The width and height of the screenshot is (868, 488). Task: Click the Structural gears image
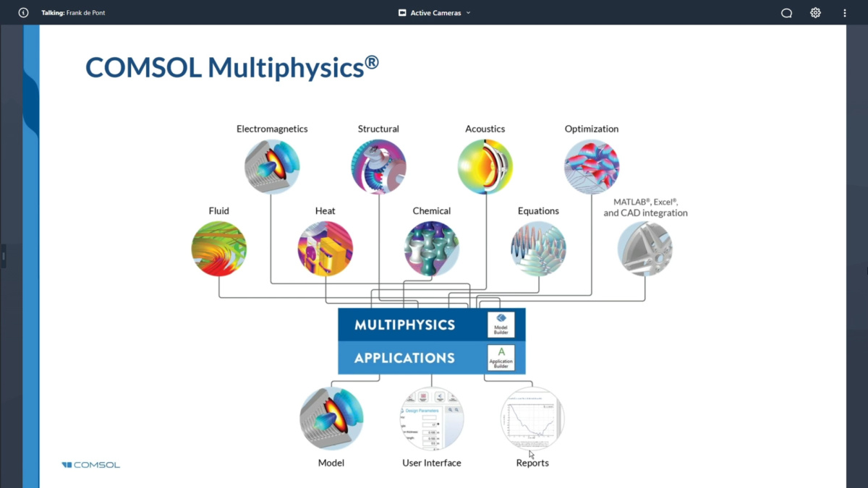[378, 166]
